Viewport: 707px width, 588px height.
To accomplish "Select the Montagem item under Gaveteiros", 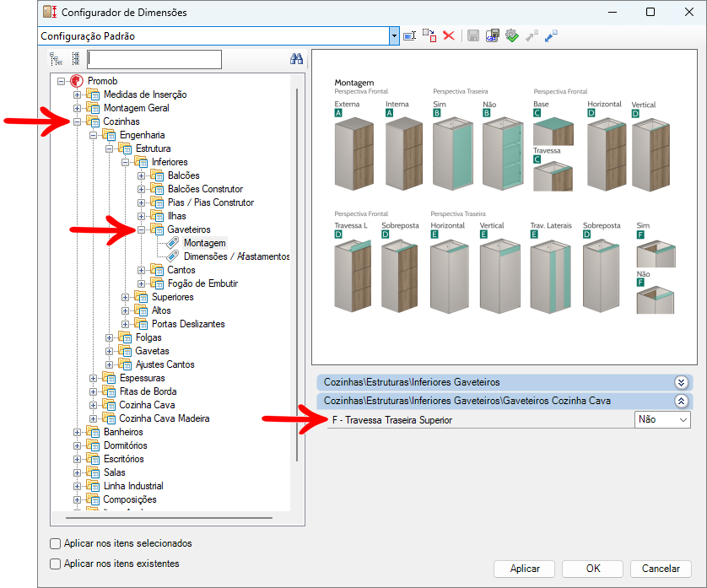I will click(204, 243).
